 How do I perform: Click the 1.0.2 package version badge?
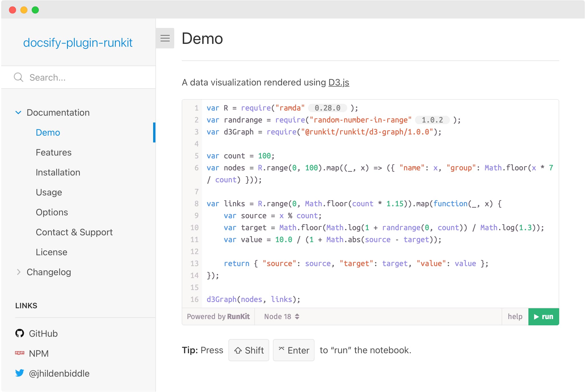pyautogui.click(x=432, y=120)
